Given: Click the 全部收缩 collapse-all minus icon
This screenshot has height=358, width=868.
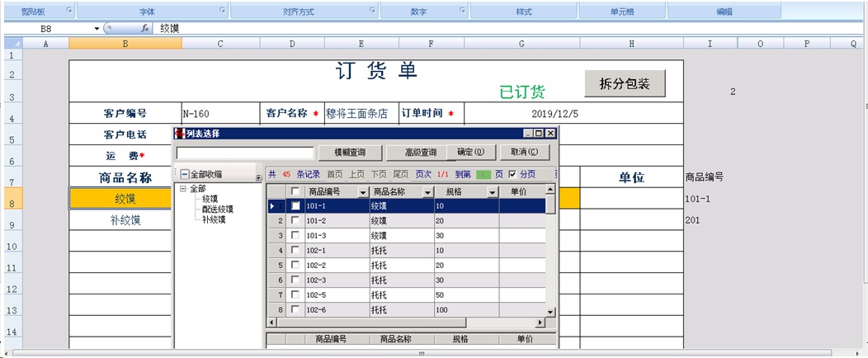Looking at the screenshot, I should [185, 174].
